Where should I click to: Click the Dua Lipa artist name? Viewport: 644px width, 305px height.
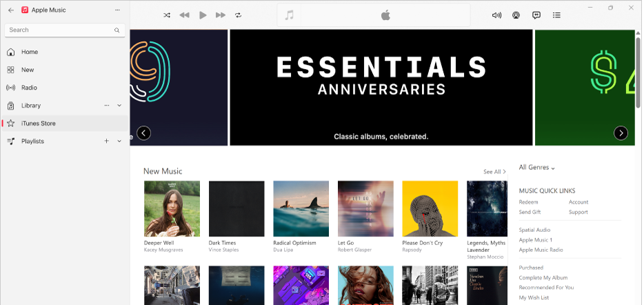tap(283, 250)
